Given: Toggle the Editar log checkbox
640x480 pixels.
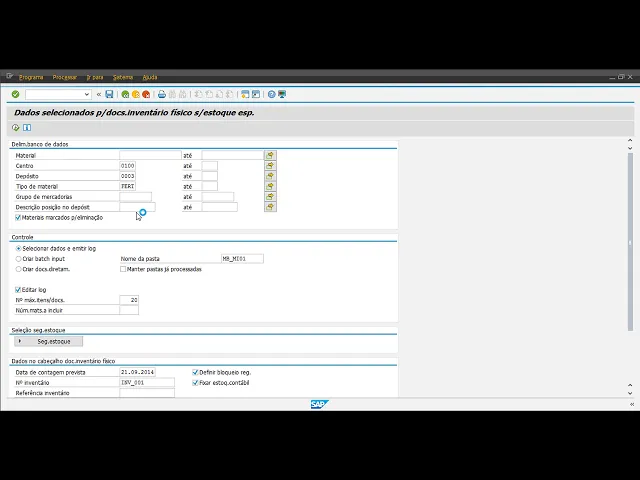Looking at the screenshot, I should [18, 290].
